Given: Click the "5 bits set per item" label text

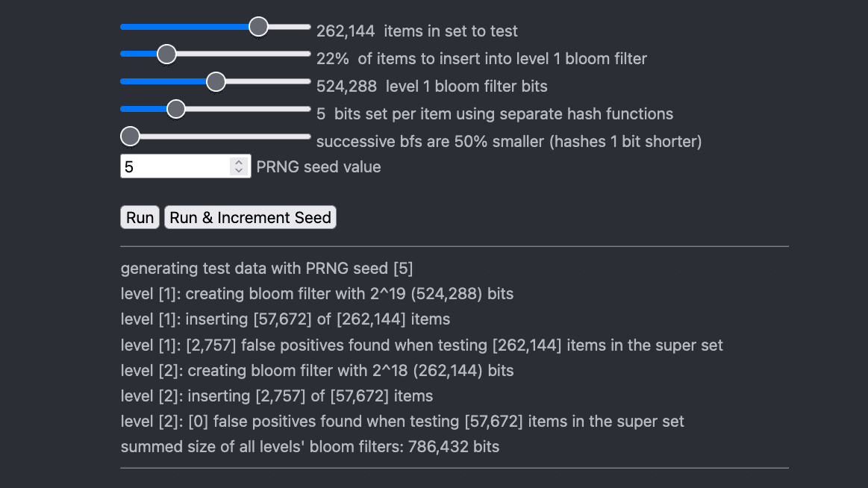Looking at the screenshot, I should pos(494,114).
